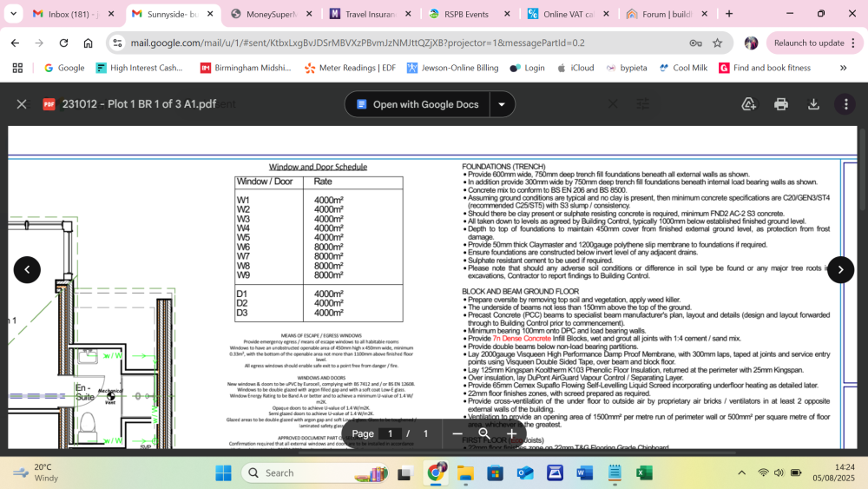This screenshot has height=489, width=868.
Task: Open Windows Start menu
Action: coord(224,473)
